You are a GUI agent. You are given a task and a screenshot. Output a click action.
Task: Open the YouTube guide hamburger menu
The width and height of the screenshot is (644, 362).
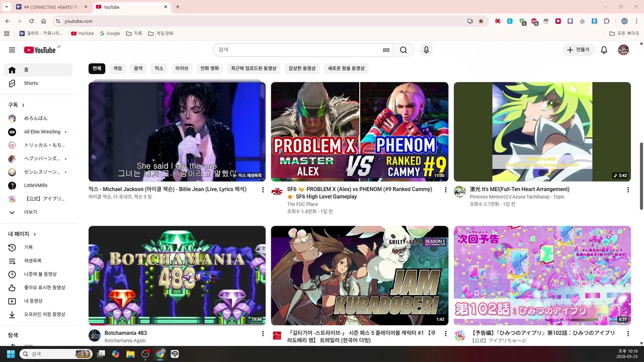click(x=12, y=50)
